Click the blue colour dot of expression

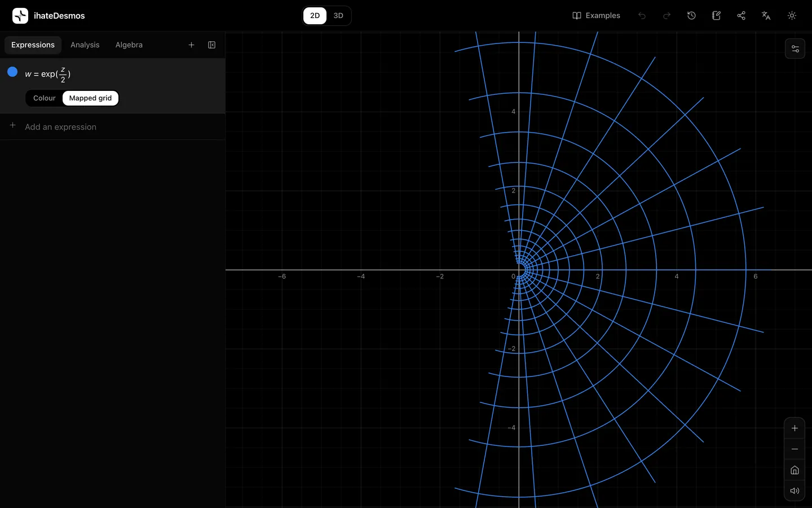tap(12, 72)
